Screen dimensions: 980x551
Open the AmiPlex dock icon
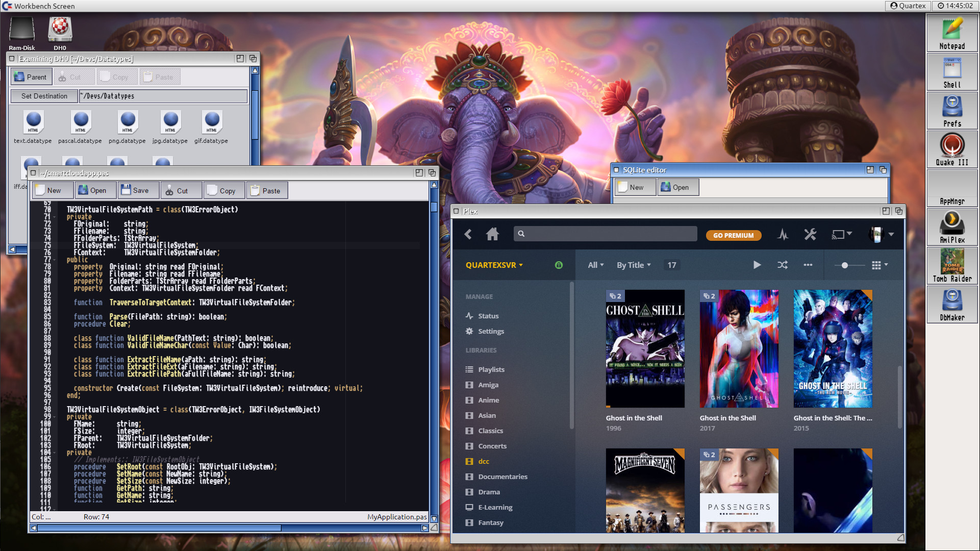pyautogui.click(x=952, y=227)
